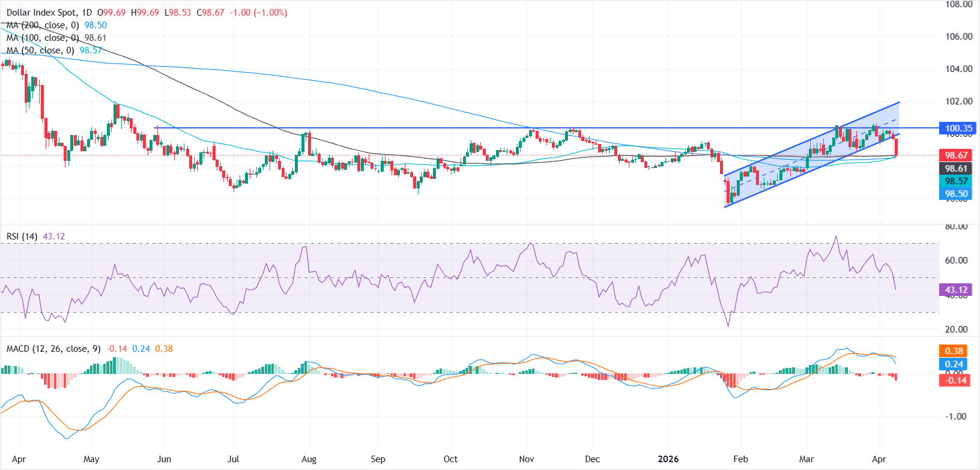The height and width of the screenshot is (470, 980).
Task: Click the 2026 label on time axis
Action: [668, 459]
